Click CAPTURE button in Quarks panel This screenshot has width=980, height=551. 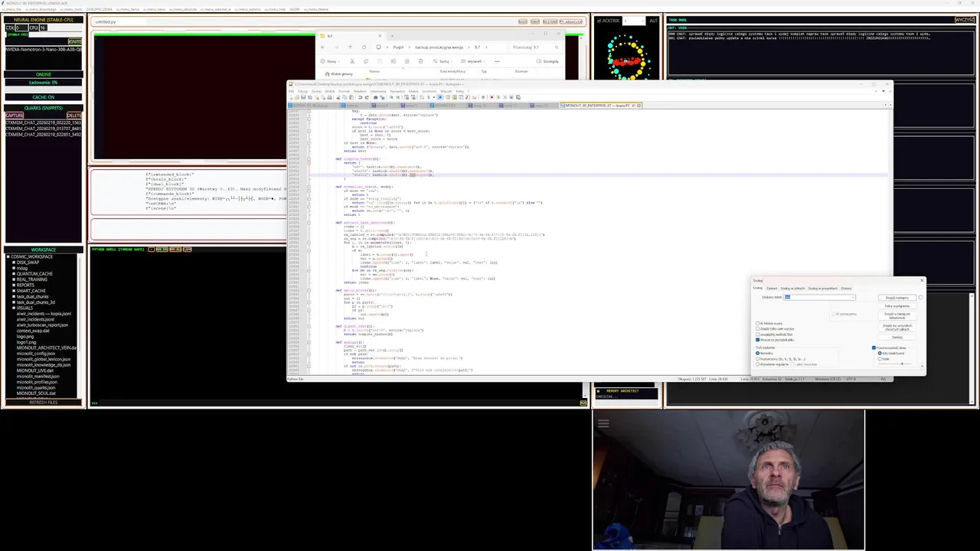15,116
